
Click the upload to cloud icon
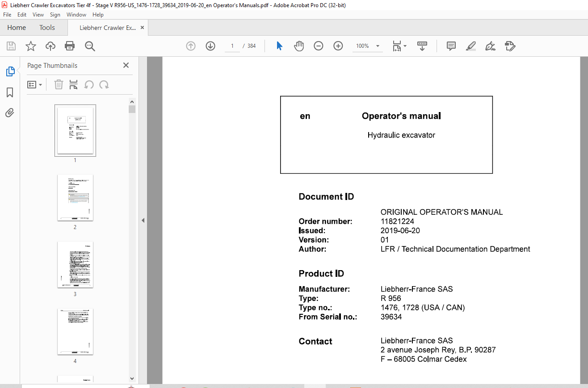click(50, 46)
